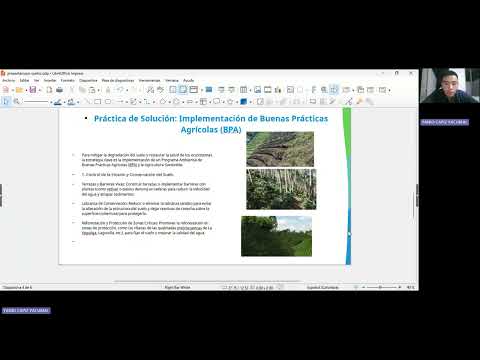Click the Find and Replace icon
The image size is (480, 360).
[150, 90]
